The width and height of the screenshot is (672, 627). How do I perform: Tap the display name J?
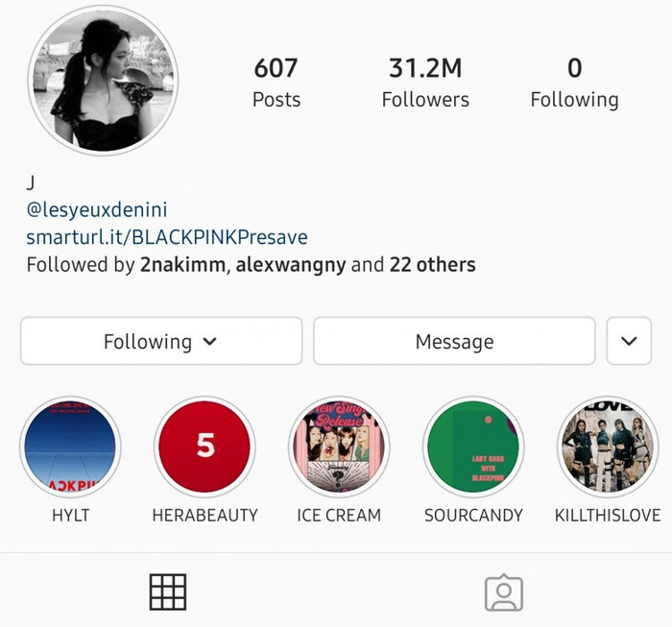tap(31, 183)
